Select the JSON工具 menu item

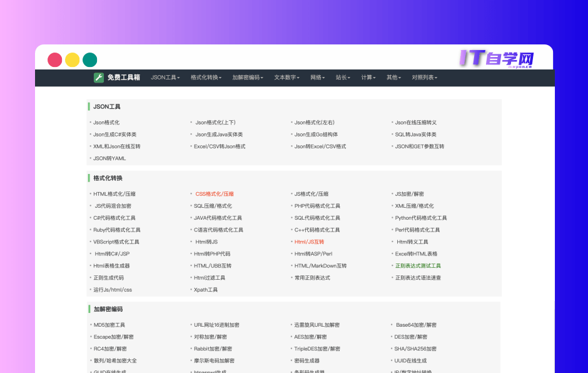point(164,78)
